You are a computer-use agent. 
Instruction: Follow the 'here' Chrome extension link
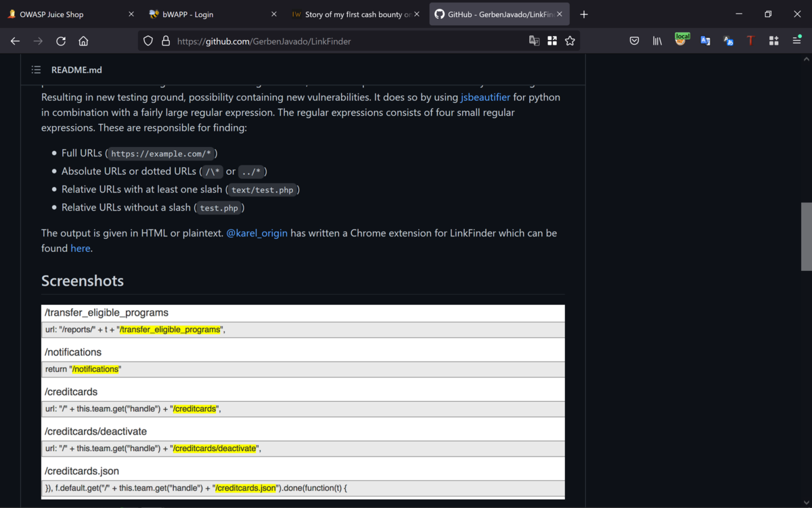[x=81, y=248]
